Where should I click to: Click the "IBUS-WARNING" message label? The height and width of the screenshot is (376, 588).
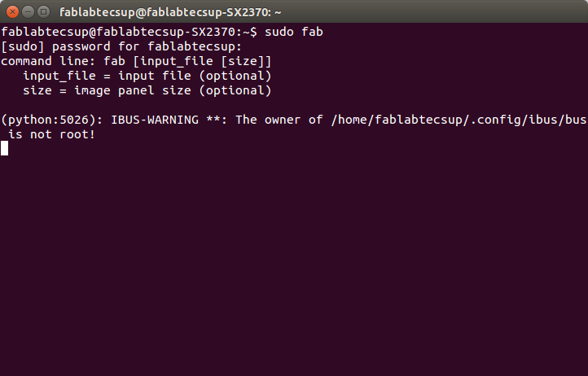coord(155,120)
